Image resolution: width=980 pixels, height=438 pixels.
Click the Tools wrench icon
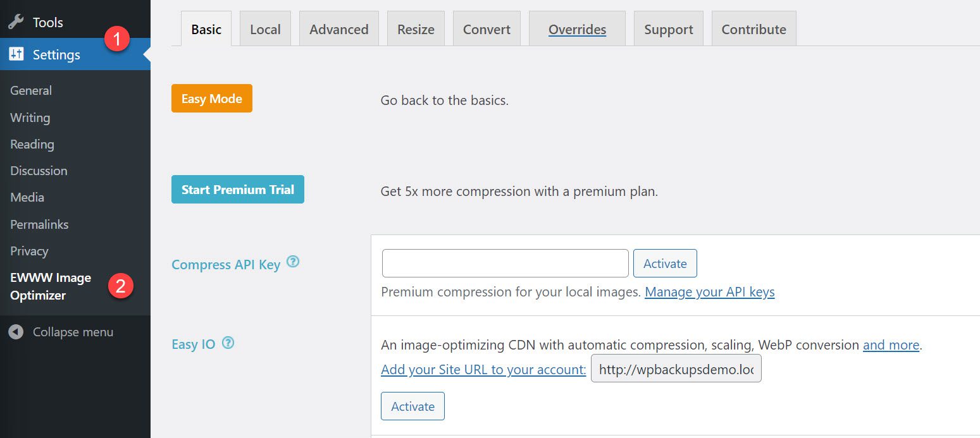17,21
